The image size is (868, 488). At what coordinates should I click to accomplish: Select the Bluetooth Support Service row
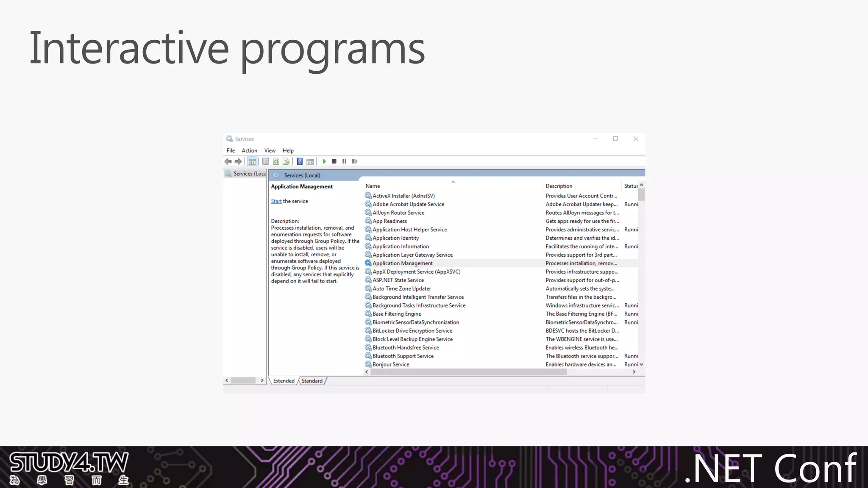403,356
